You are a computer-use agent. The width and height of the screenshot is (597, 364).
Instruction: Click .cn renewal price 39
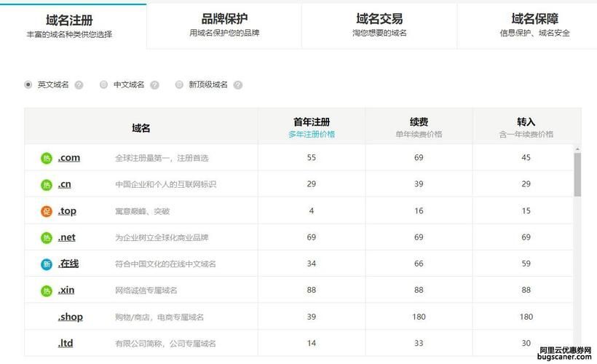point(419,184)
